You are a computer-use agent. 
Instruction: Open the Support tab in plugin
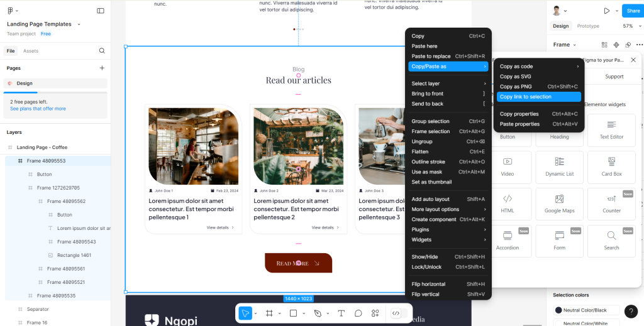[614, 77]
